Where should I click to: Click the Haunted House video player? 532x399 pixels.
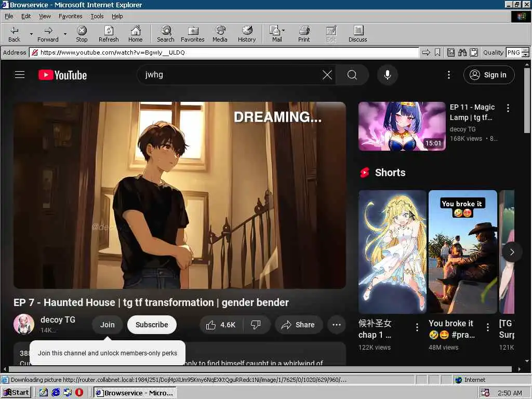(179, 195)
